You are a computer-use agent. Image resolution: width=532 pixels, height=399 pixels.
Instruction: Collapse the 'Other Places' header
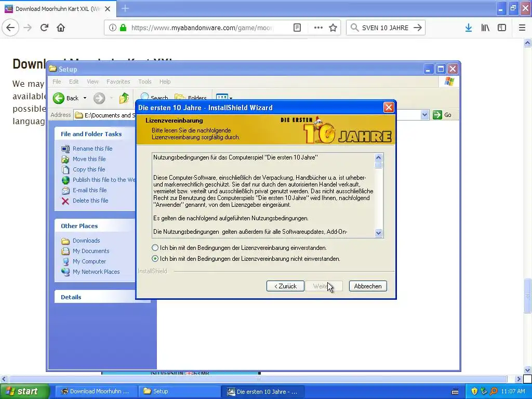coord(95,225)
